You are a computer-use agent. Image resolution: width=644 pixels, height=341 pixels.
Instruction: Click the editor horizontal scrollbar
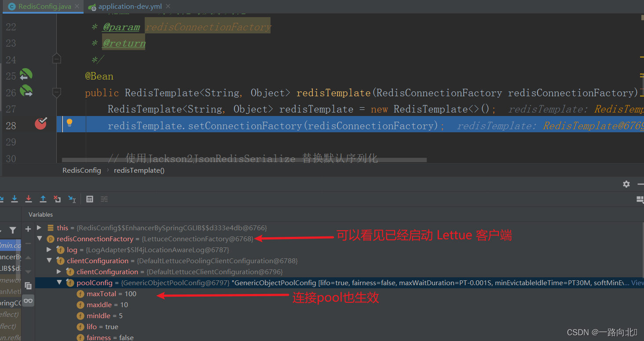[244, 160]
